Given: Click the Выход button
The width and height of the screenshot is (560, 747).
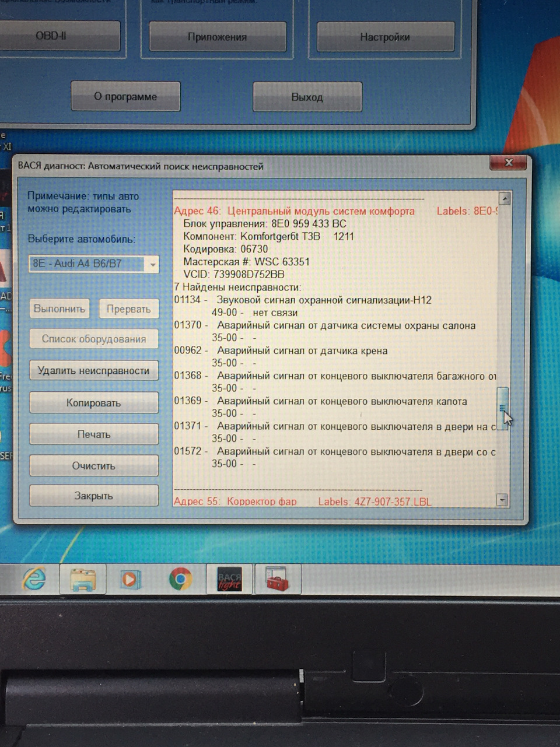Looking at the screenshot, I should click(x=307, y=97).
